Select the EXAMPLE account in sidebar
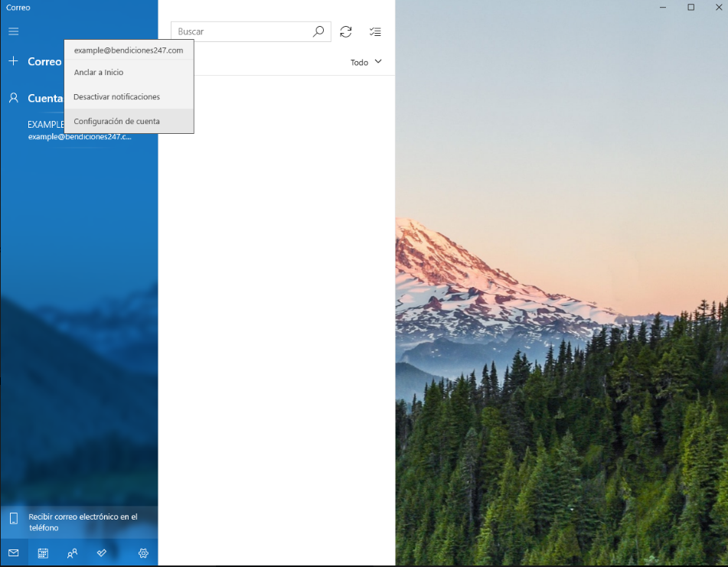 point(80,130)
